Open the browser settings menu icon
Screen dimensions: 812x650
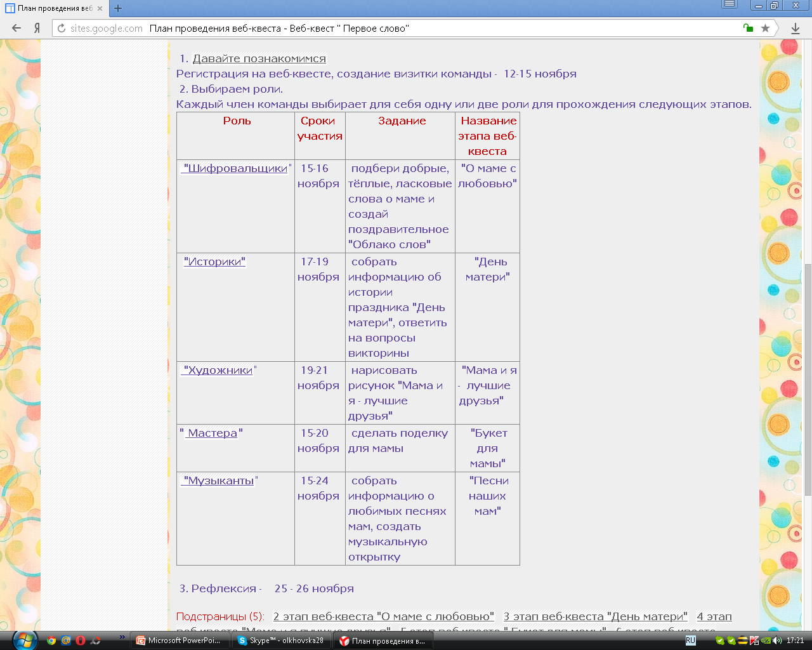[730, 4]
